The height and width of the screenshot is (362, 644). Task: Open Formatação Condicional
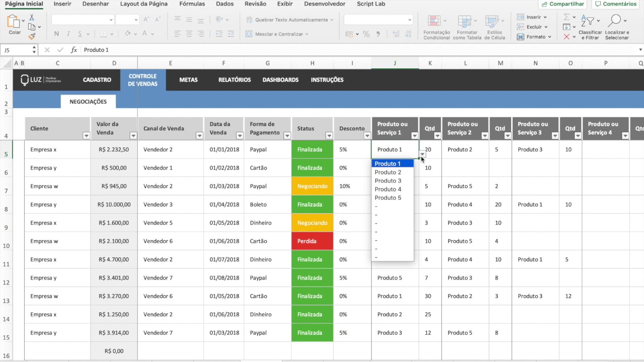pos(436,28)
